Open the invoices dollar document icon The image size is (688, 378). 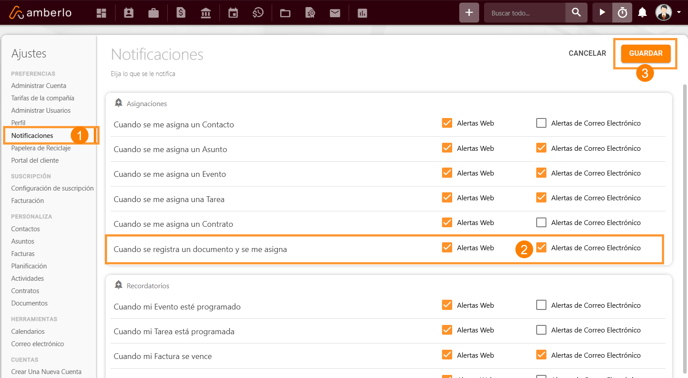tap(181, 13)
